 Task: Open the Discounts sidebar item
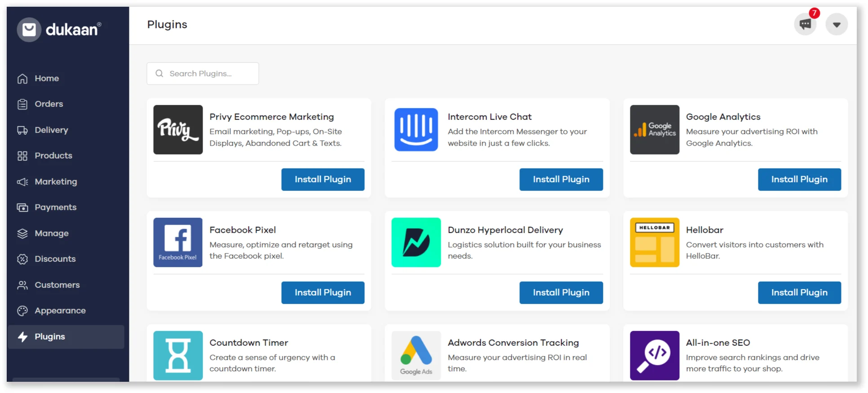(x=55, y=259)
